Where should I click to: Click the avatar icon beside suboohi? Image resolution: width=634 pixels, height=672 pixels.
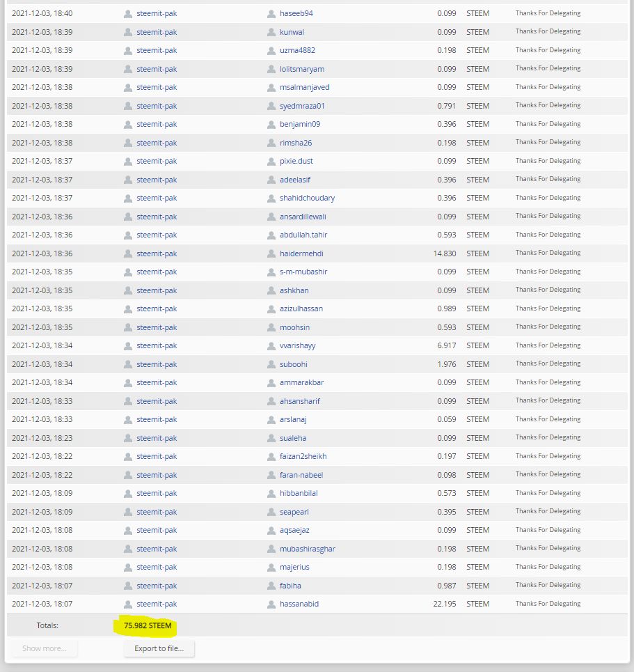[271, 365]
